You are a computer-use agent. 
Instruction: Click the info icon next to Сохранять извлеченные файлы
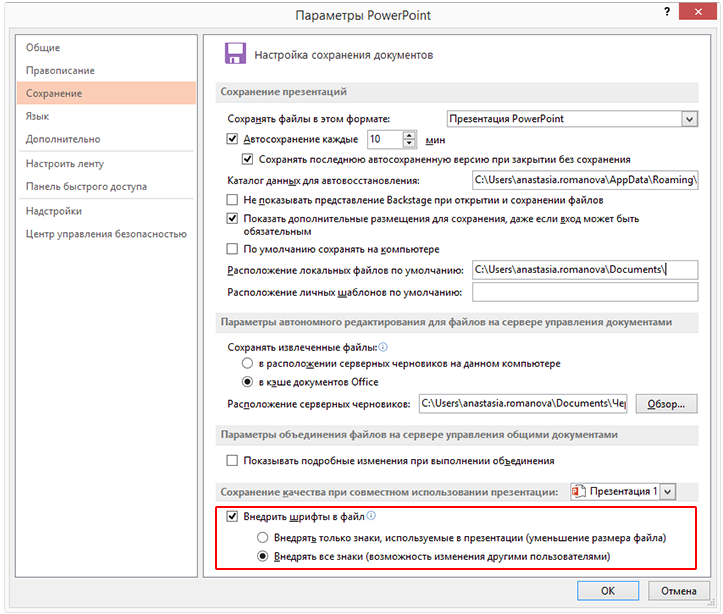click(383, 347)
